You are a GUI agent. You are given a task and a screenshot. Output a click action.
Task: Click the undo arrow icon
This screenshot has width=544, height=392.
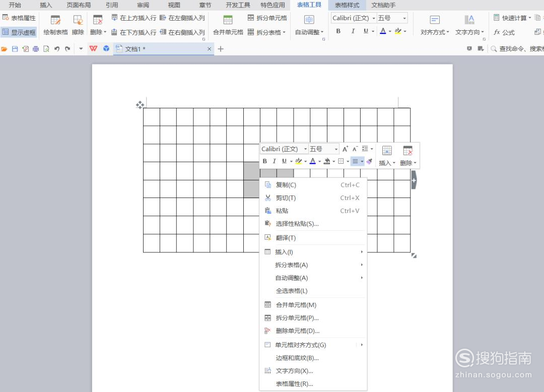[56, 48]
